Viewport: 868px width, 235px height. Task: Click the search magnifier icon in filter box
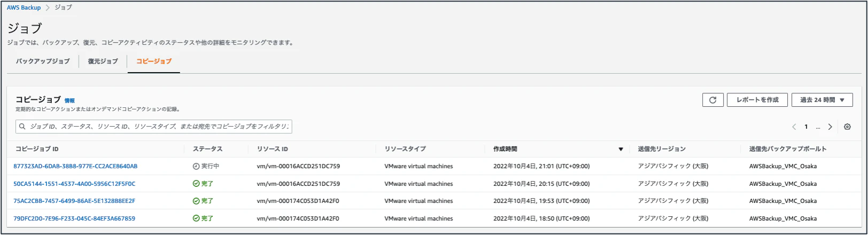pos(22,127)
